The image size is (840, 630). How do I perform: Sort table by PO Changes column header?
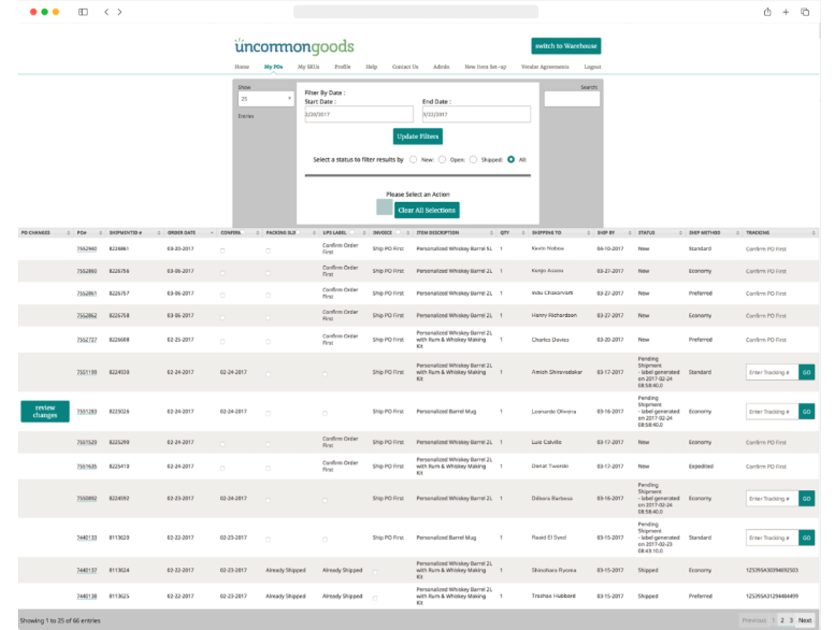(x=45, y=232)
